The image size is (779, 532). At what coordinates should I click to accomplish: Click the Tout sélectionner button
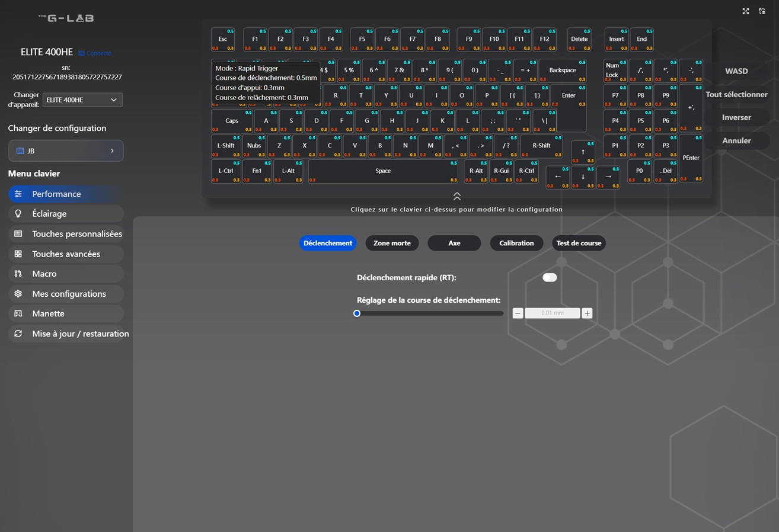(x=736, y=94)
